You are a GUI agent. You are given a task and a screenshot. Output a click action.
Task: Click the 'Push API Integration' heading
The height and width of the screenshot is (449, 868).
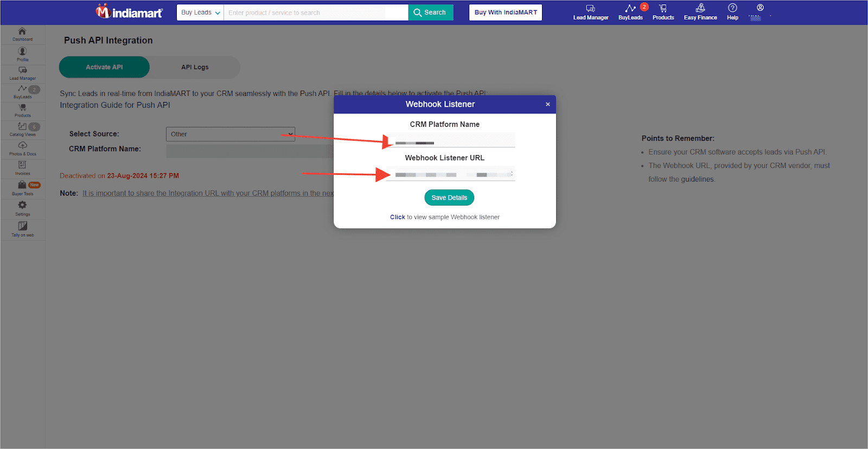(x=108, y=40)
